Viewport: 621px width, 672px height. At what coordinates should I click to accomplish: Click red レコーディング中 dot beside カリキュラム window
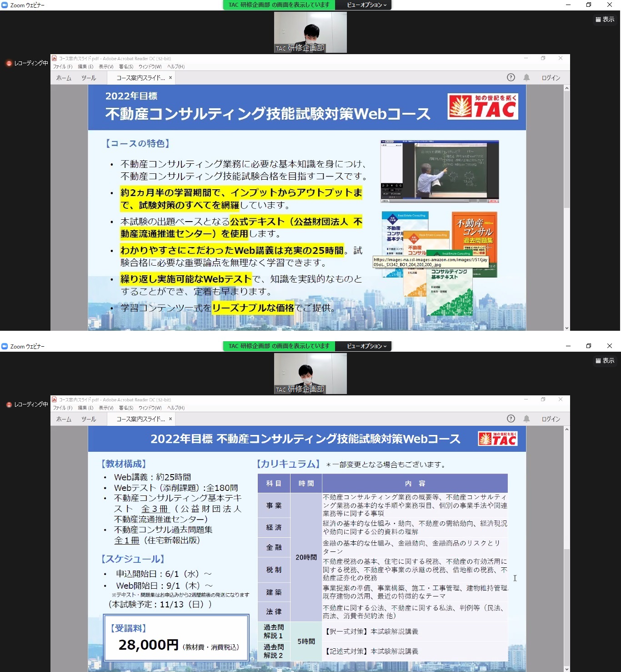pyautogui.click(x=9, y=404)
